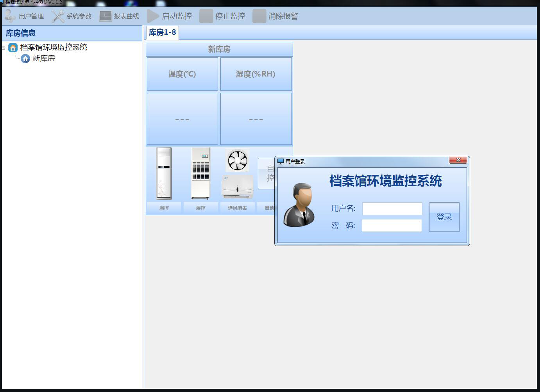Image resolution: width=540 pixels, height=392 pixels.
Task: Switch to the 库房1-8 tab
Action: point(163,32)
